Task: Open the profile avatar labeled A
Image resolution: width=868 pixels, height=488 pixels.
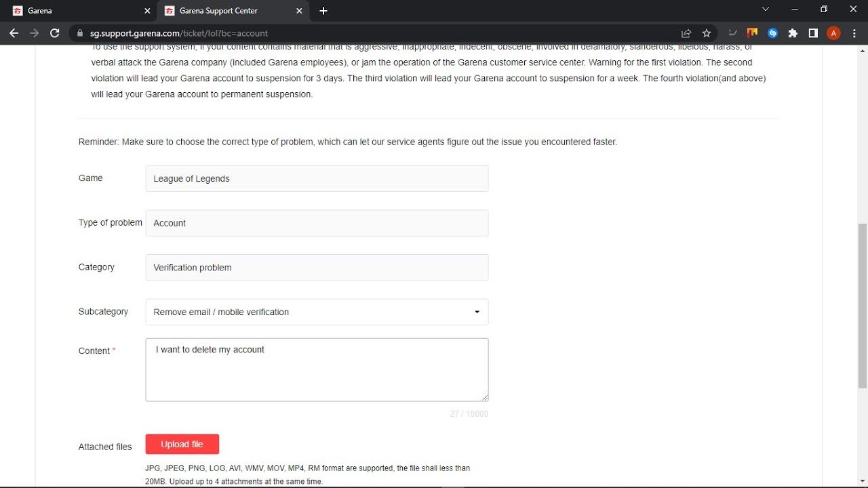Action: tap(834, 33)
